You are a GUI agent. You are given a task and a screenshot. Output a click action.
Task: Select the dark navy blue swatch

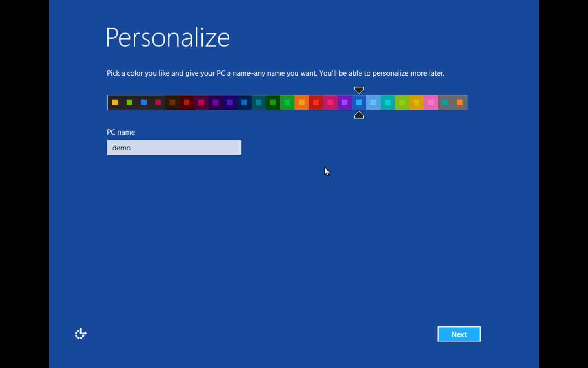(244, 103)
